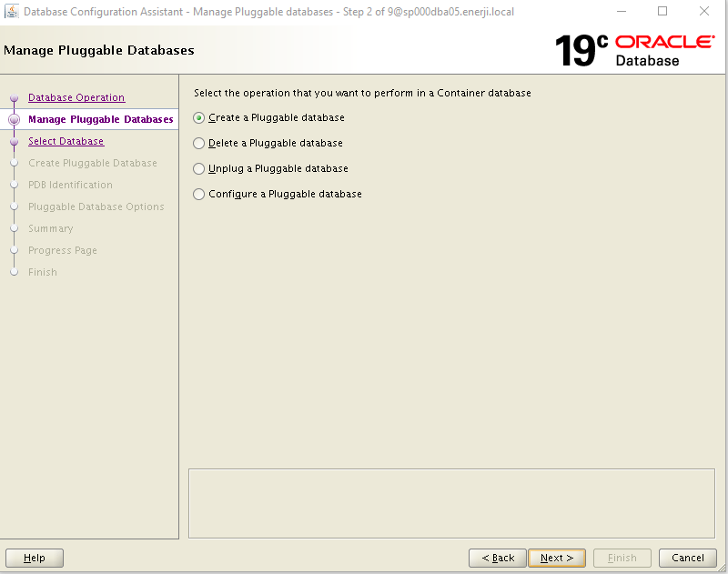Proceed with the Next button
728x574 pixels.
pyautogui.click(x=557, y=558)
